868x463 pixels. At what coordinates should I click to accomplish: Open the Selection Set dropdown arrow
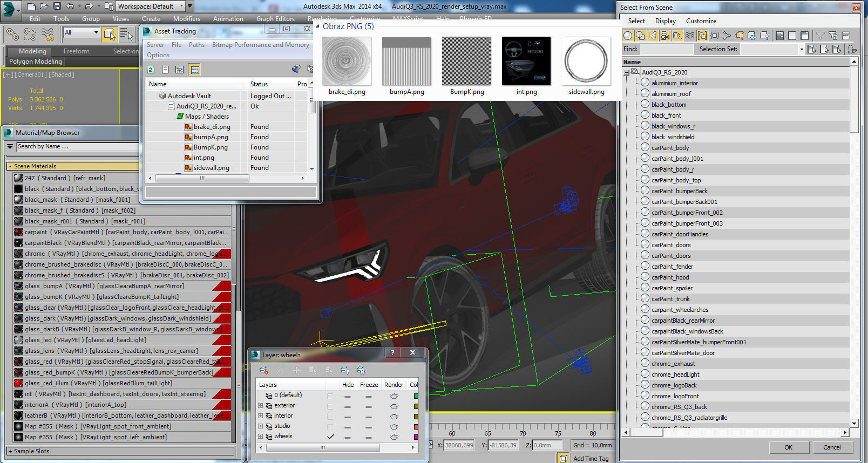click(x=802, y=49)
